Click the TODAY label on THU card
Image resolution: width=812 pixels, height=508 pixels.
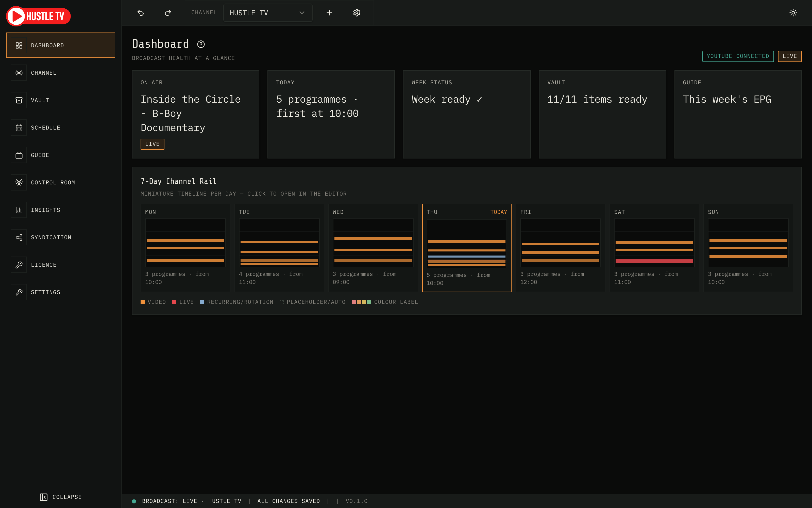click(x=499, y=212)
